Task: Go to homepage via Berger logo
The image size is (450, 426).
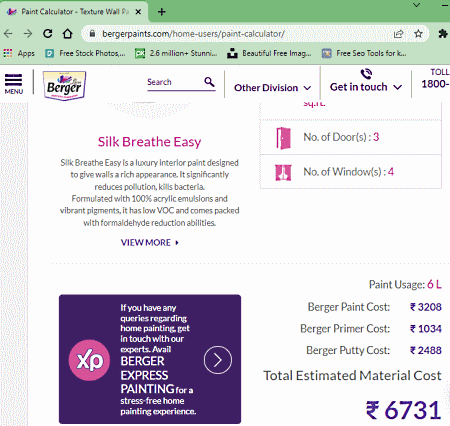Action: point(64,85)
